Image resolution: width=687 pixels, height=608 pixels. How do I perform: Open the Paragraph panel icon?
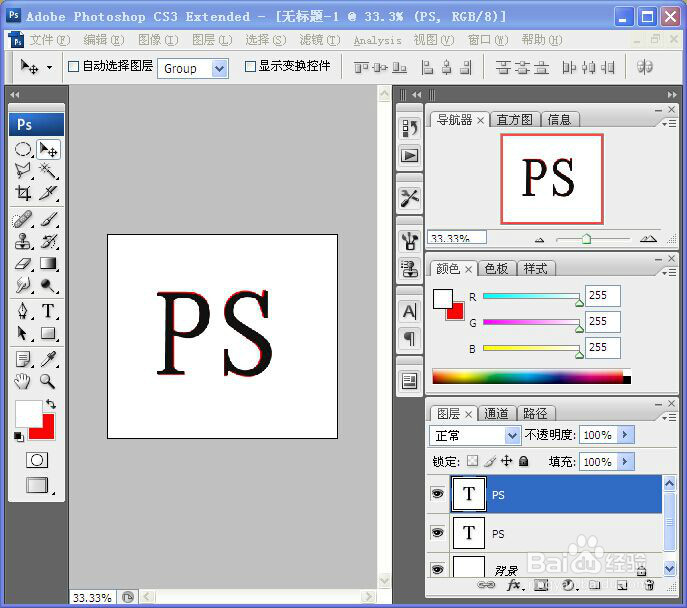(x=410, y=338)
